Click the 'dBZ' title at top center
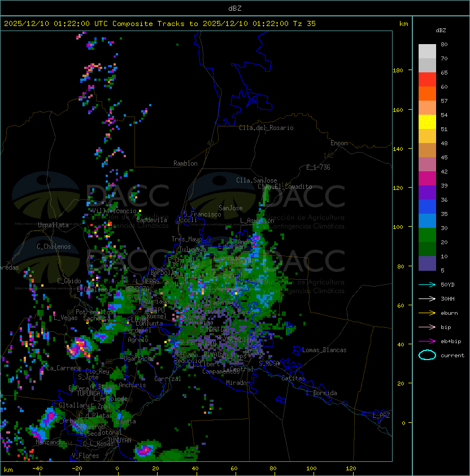 coord(235,8)
